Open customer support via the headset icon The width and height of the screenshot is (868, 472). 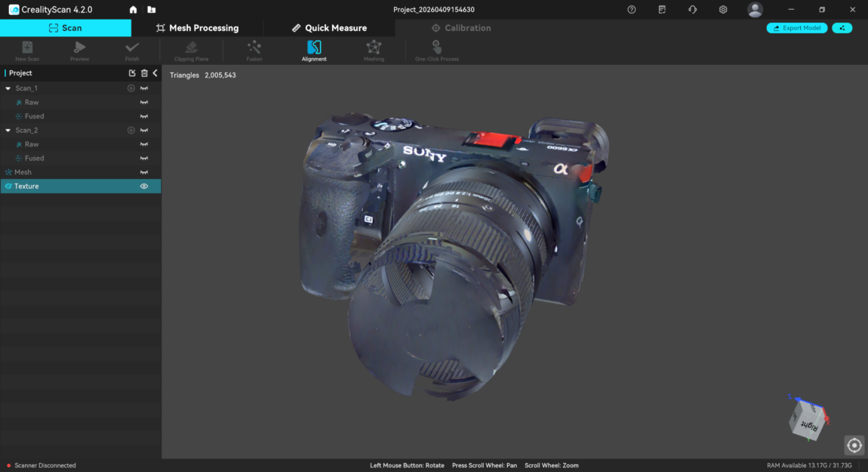coord(692,10)
